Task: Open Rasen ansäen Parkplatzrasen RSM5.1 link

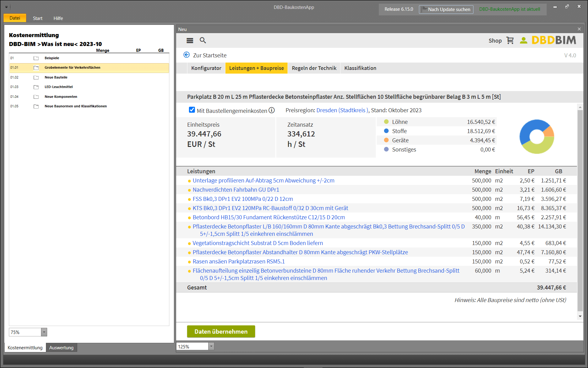Action: click(239, 262)
